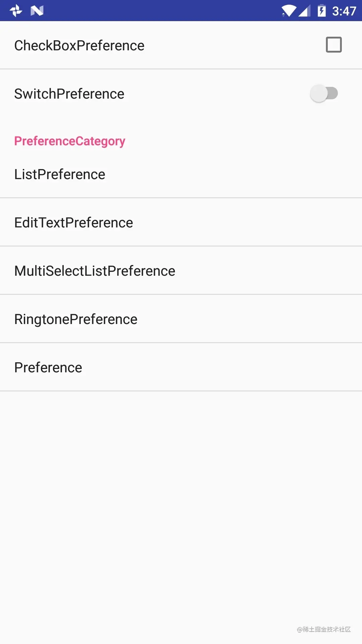The width and height of the screenshot is (362, 644).
Task: Tap the CheckBoxPreference row label
Action: tap(79, 45)
